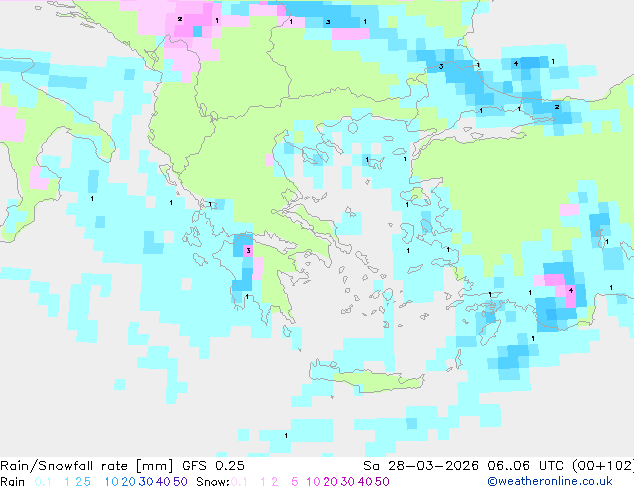Click the "Rain/Snowfall rate [mm]" title text
The height and width of the screenshot is (490, 634).
[x=87, y=466]
